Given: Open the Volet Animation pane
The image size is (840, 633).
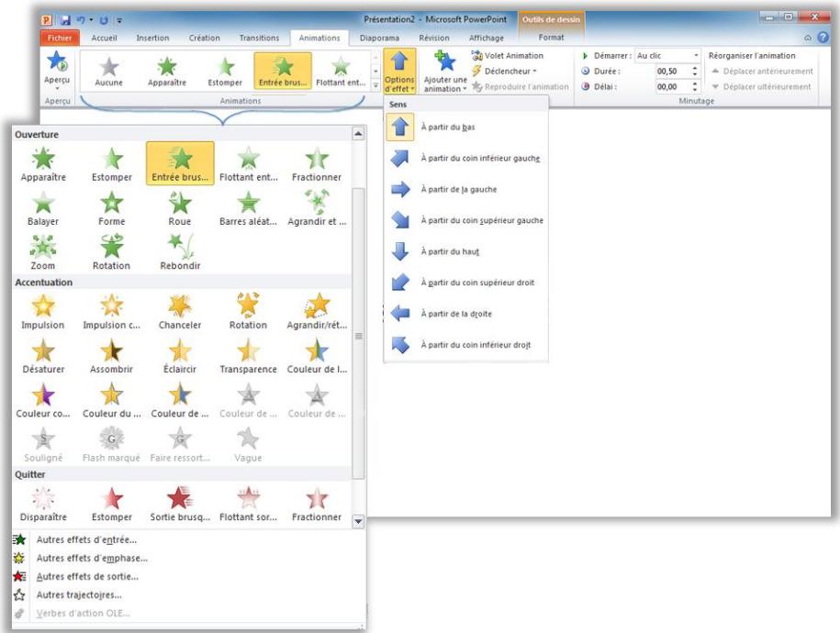Looking at the screenshot, I should (x=508, y=56).
